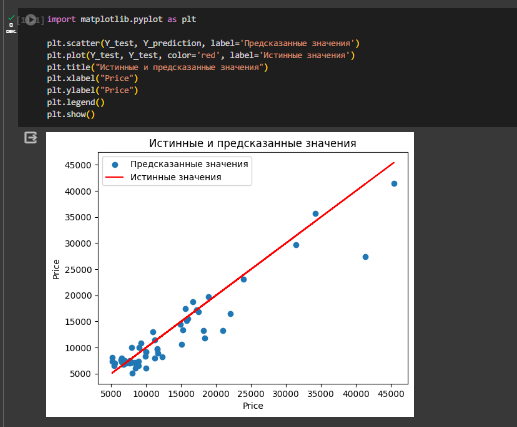Click the plt.scatter code line
The width and height of the screenshot is (517, 427).
203,43
